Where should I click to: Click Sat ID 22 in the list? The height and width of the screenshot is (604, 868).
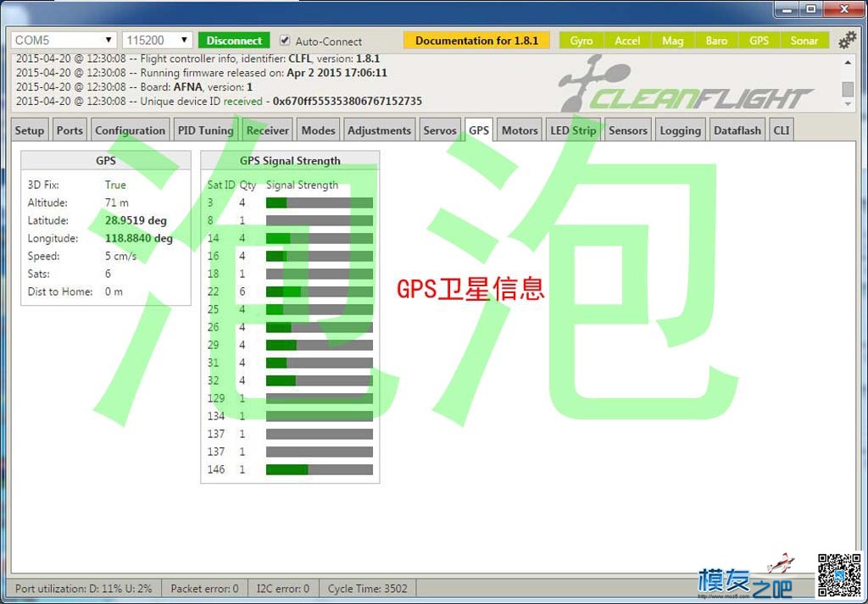213,291
